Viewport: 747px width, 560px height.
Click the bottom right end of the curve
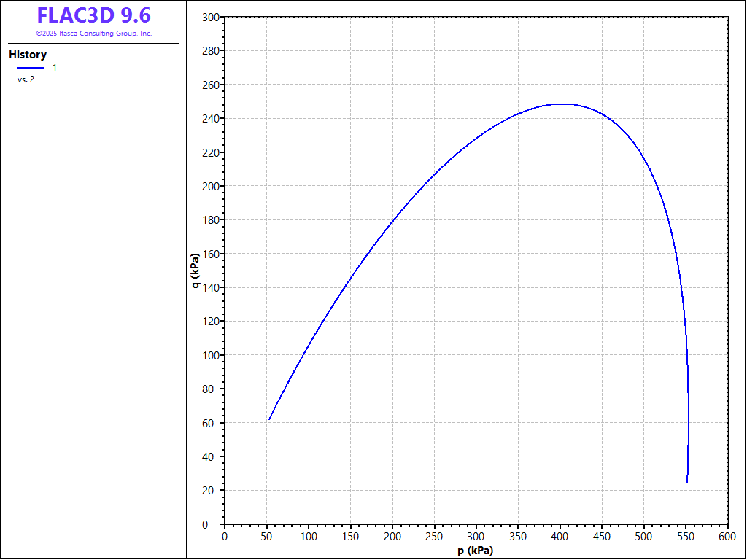tap(686, 482)
